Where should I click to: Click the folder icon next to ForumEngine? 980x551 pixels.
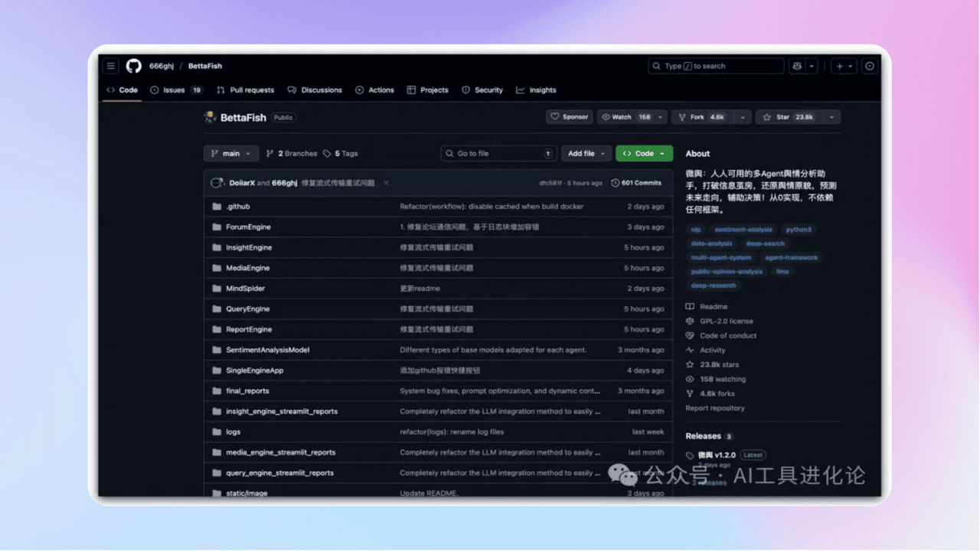[x=217, y=227]
